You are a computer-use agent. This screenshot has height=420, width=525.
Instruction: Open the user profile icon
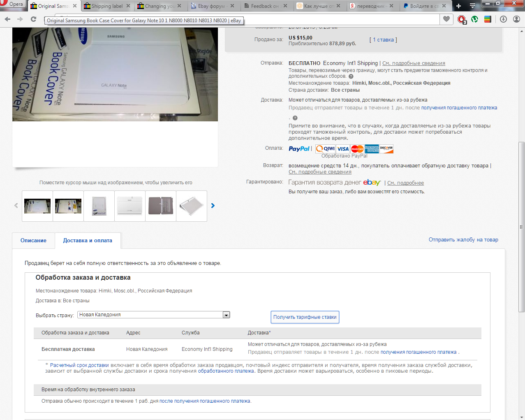click(517, 19)
